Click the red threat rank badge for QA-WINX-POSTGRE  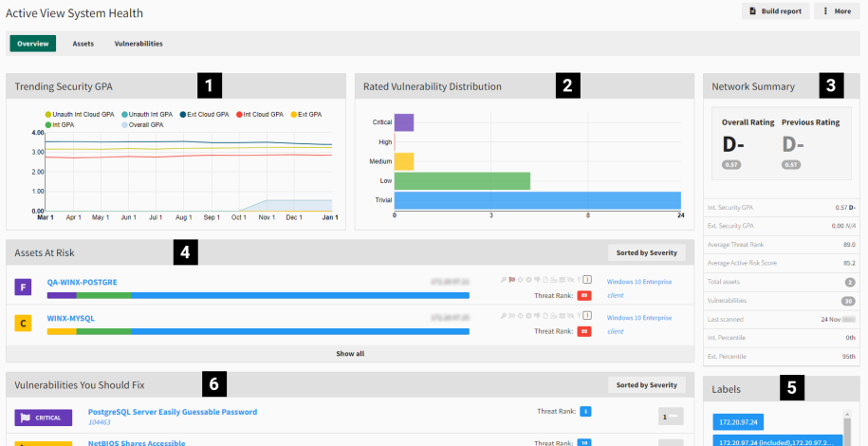(585, 294)
